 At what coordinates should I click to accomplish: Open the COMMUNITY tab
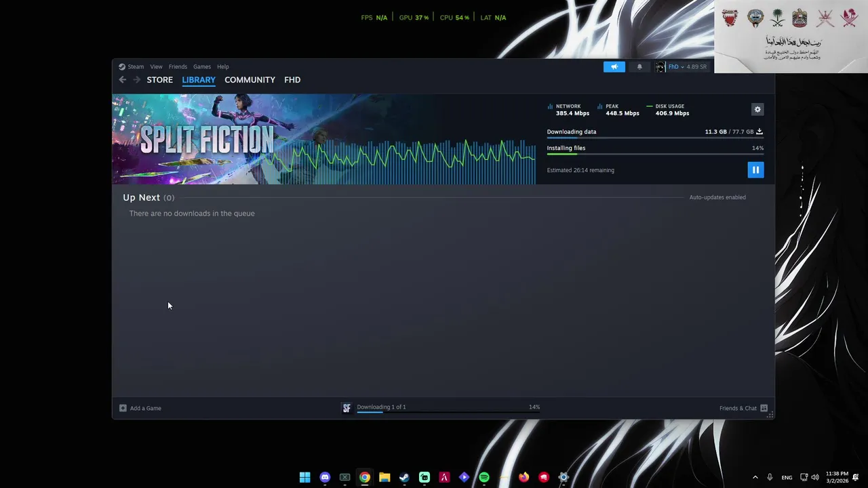point(250,80)
